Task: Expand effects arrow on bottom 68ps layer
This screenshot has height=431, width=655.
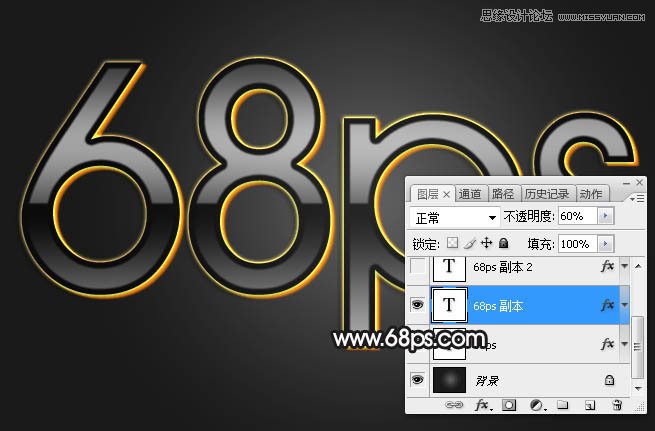Action: 625,344
